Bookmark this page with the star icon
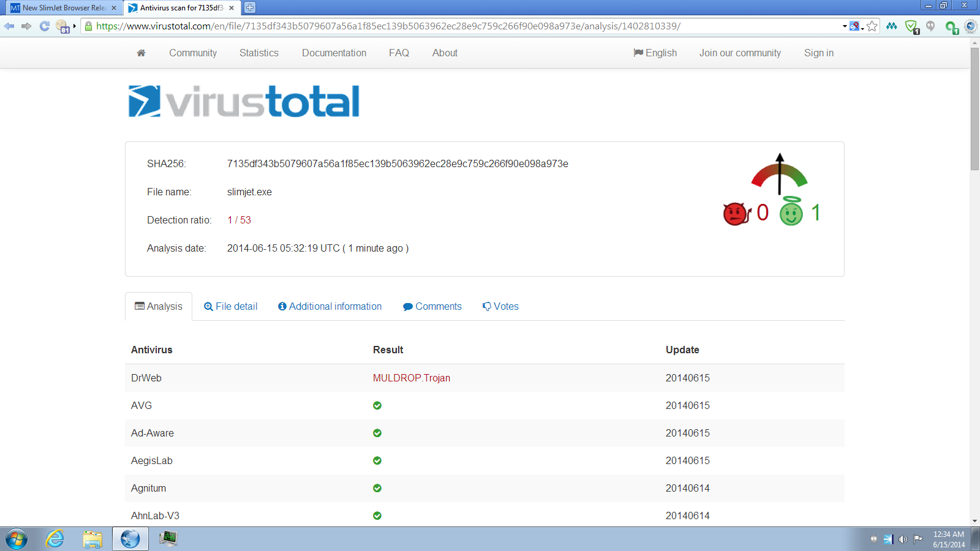The width and height of the screenshot is (980, 551). click(x=872, y=26)
